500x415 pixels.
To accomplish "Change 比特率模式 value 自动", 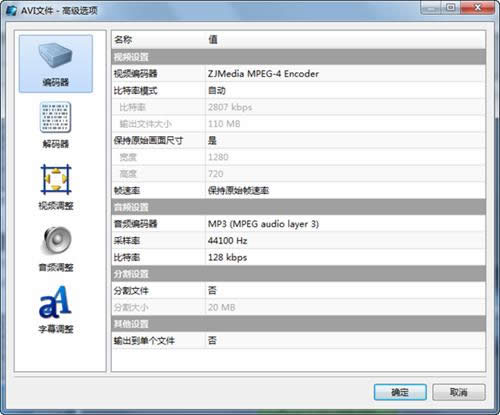I will click(x=345, y=90).
